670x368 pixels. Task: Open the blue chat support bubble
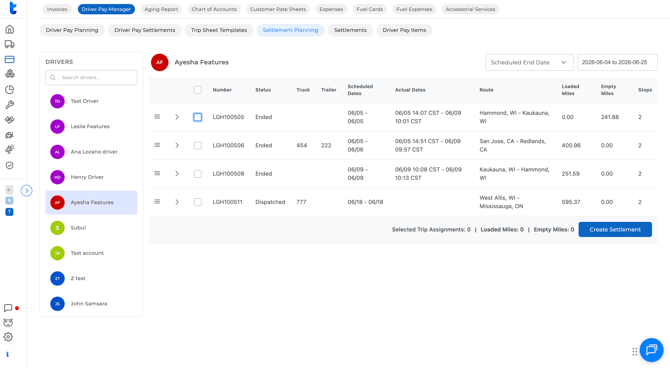[x=651, y=350]
